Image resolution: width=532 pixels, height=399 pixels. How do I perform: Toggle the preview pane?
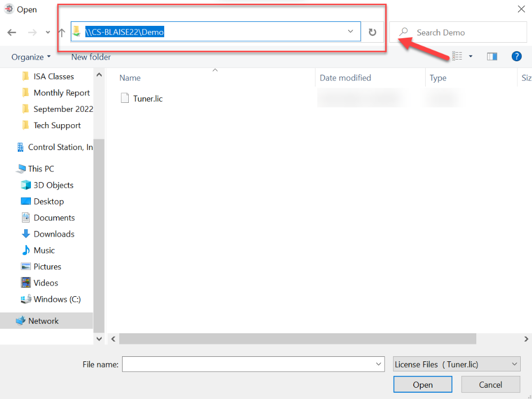(x=492, y=56)
